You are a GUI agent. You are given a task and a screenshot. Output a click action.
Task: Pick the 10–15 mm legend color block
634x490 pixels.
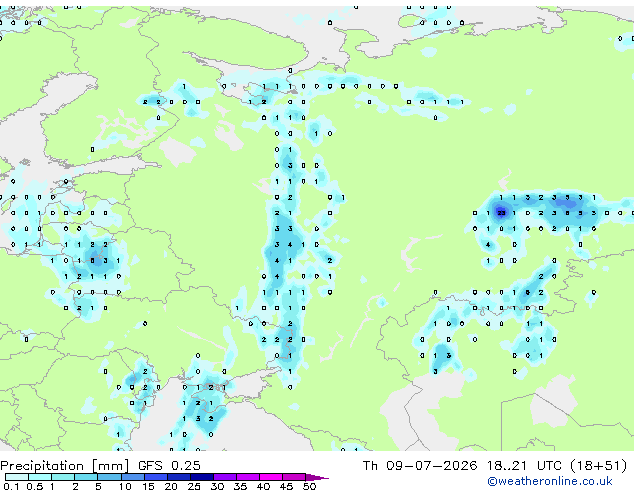coord(132,477)
